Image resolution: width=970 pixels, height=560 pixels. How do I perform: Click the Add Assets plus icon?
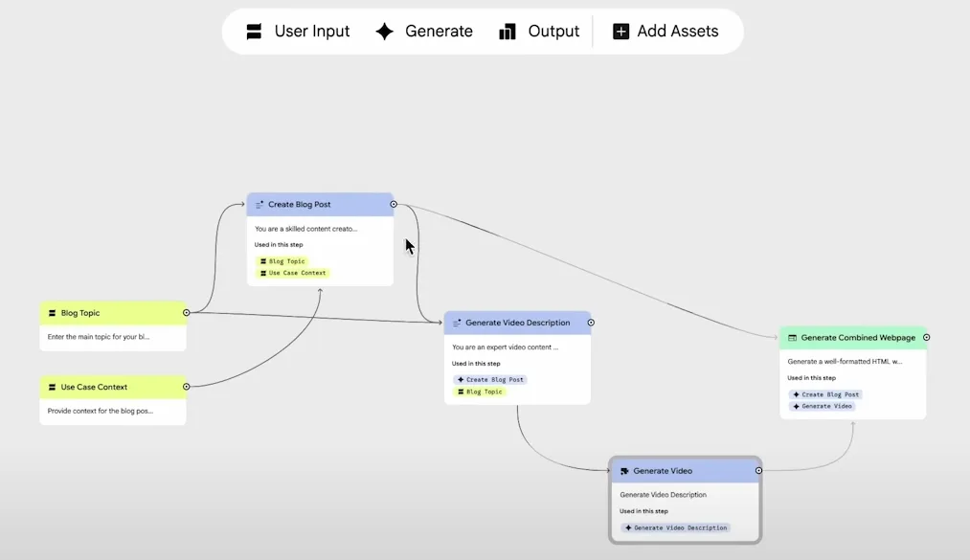(x=620, y=32)
